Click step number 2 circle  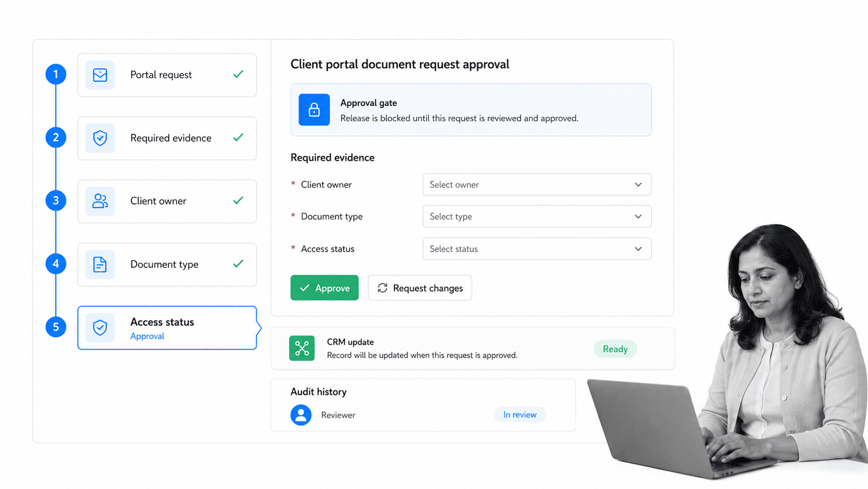[56, 138]
